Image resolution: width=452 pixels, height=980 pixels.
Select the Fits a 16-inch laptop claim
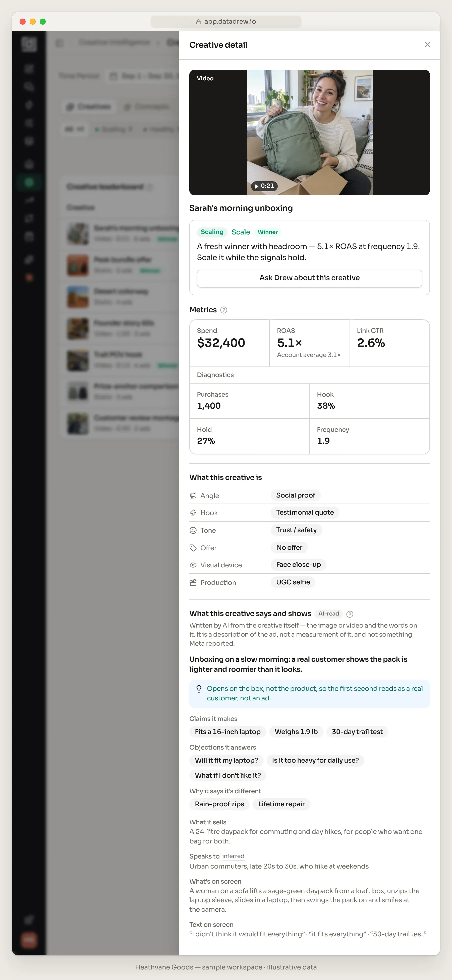click(x=228, y=731)
